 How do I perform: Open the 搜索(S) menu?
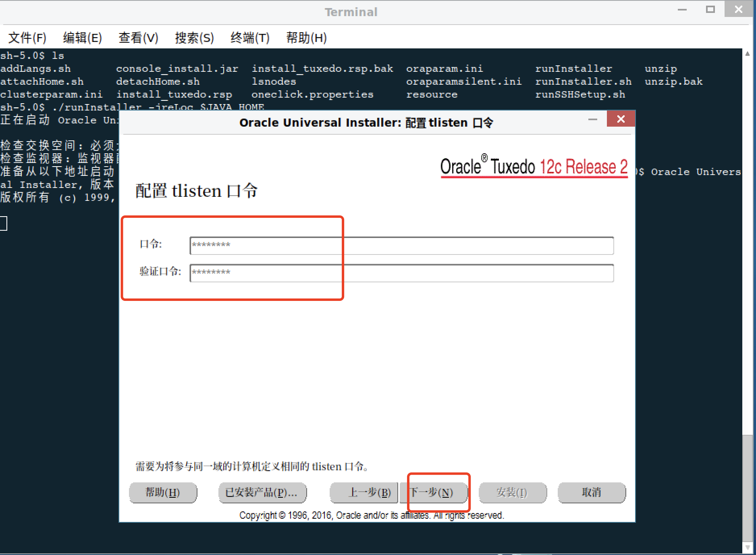(195, 38)
